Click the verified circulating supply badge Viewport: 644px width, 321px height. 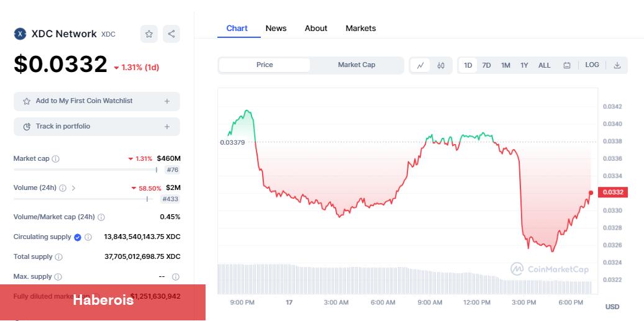click(x=77, y=237)
